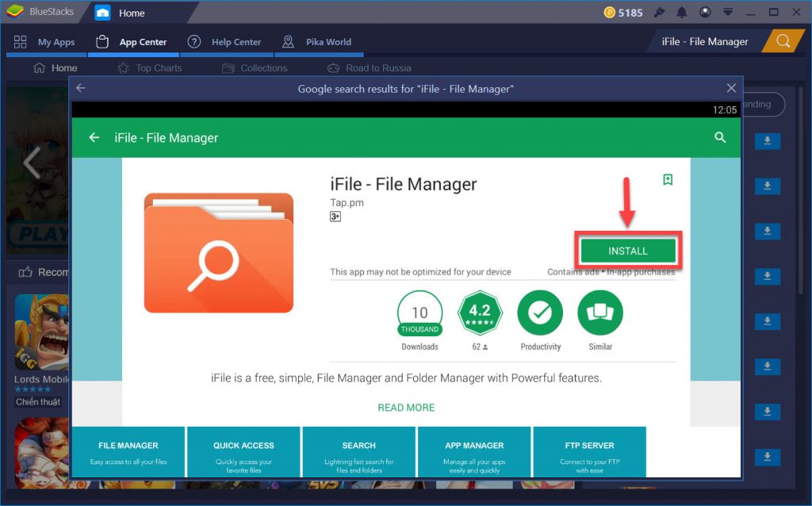The width and height of the screenshot is (812, 506).
Task: Tap the Play Store back arrow
Action: (94, 137)
